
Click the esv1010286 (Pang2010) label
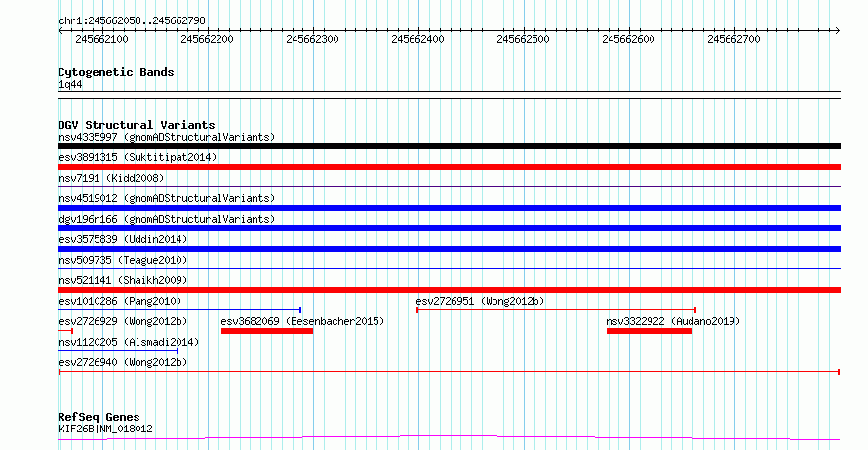click(x=120, y=301)
